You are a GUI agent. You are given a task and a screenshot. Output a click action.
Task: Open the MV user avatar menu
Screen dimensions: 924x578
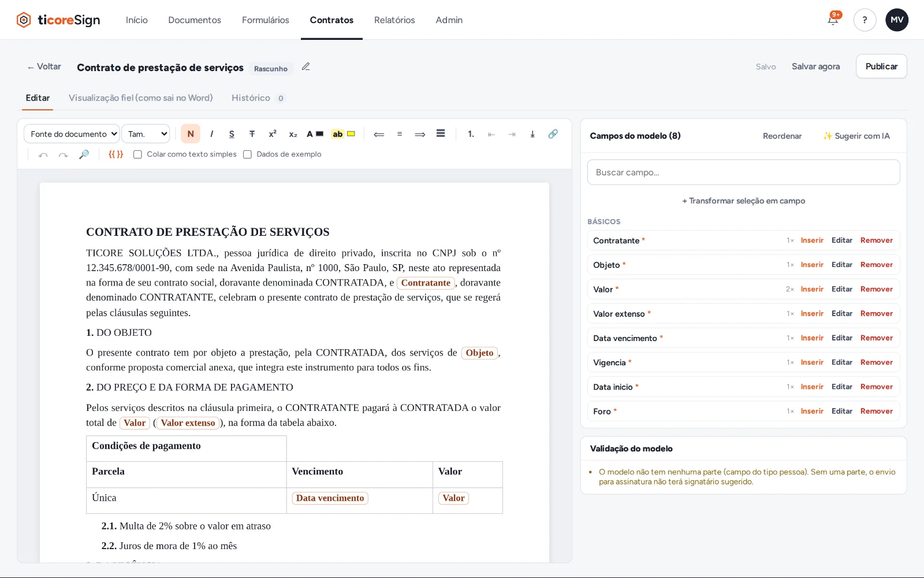coord(897,20)
